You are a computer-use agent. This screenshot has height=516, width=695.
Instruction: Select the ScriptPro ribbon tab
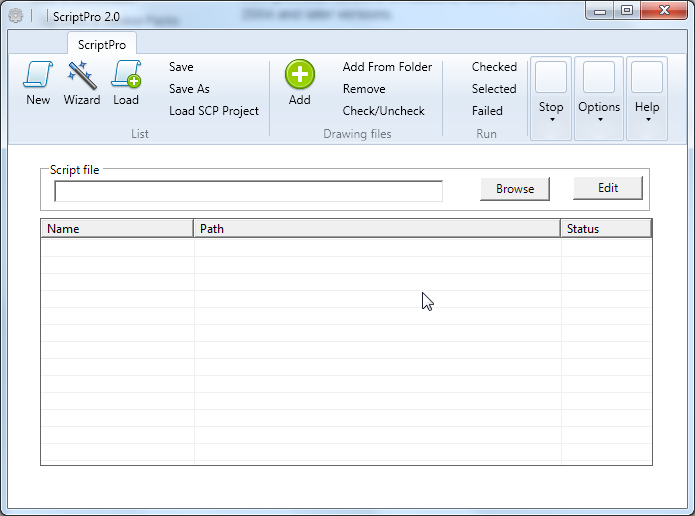[102, 44]
